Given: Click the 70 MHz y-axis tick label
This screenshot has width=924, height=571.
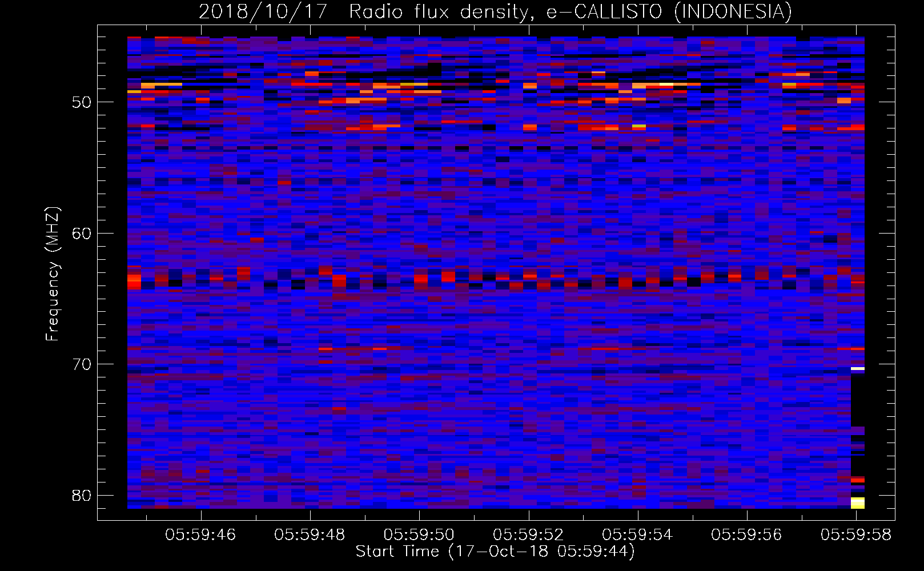Looking at the screenshot, I should click(x=82, y=364).
